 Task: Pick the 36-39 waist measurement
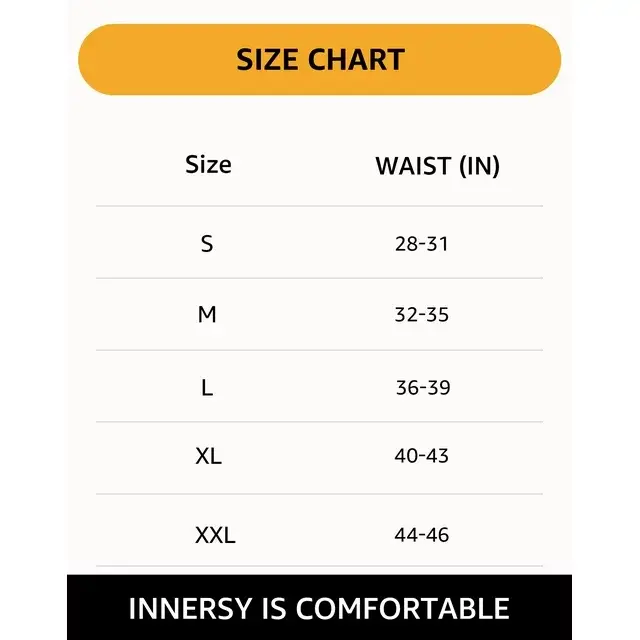[x=423, y=387]
